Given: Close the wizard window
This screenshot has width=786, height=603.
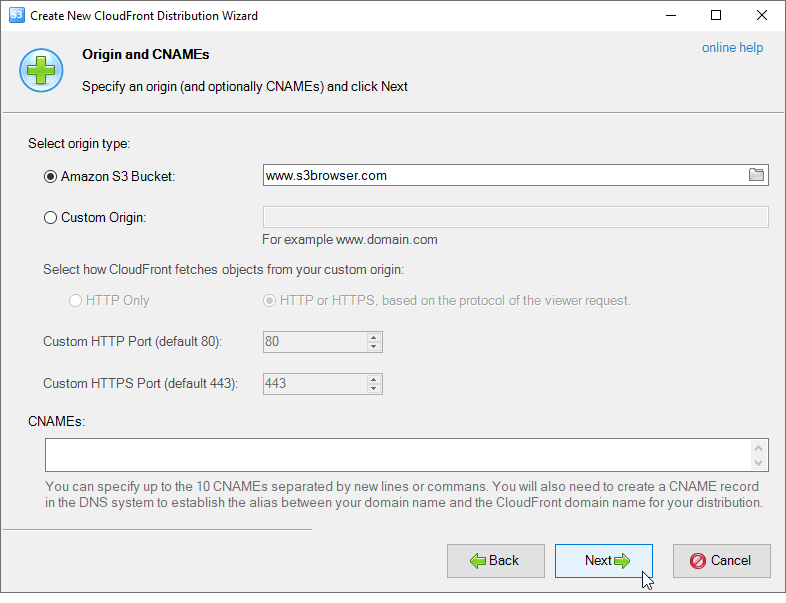Looking at the screenshot, I should pos(761,16).
